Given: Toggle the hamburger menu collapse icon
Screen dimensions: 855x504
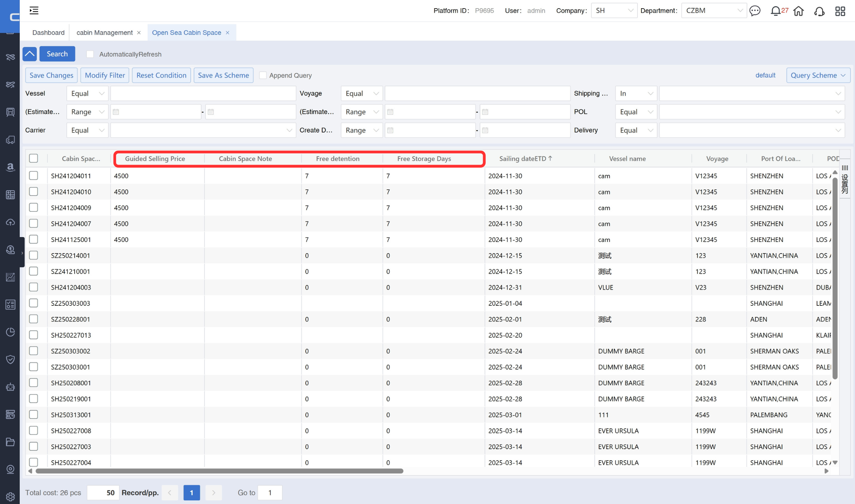Looking at the screenshot, I should [34, 10].
